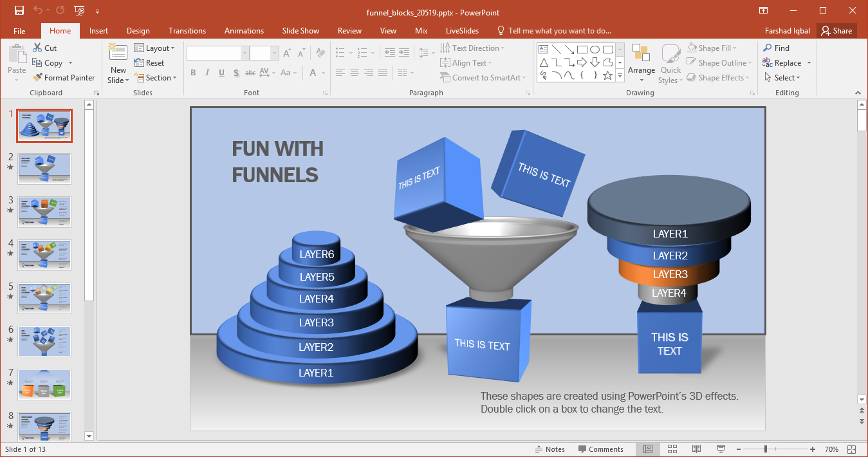Open the Animations ribbon tab
Screen dimensions: 868x457
pos(244,31)
